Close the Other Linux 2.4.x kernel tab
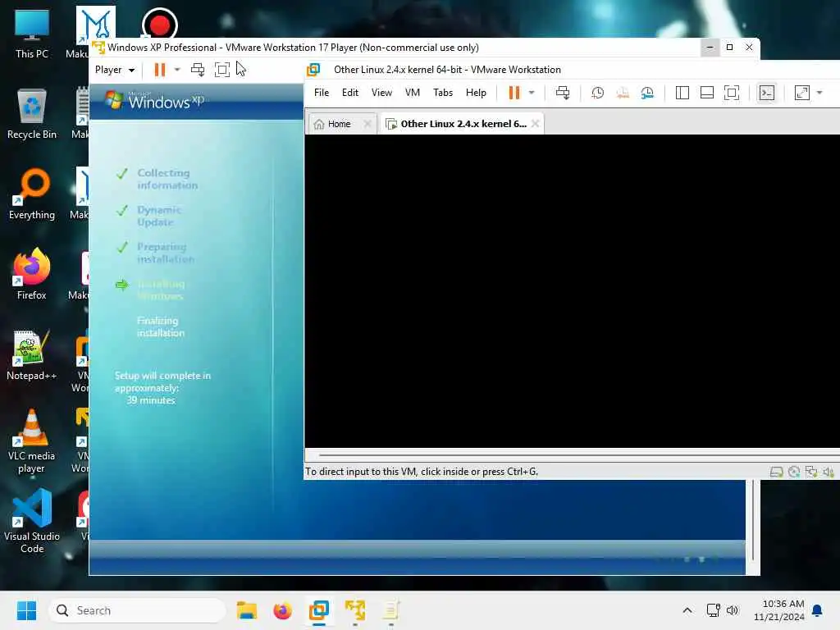 [x=535, y=124]
